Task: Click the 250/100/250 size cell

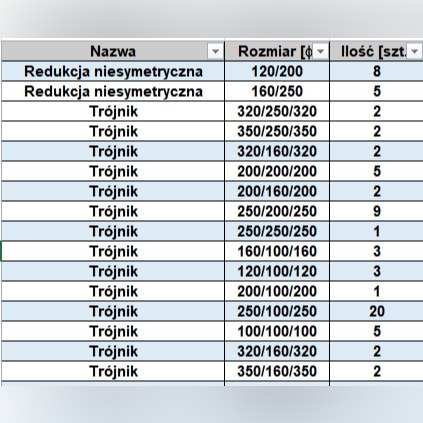Action: point(277,311)
